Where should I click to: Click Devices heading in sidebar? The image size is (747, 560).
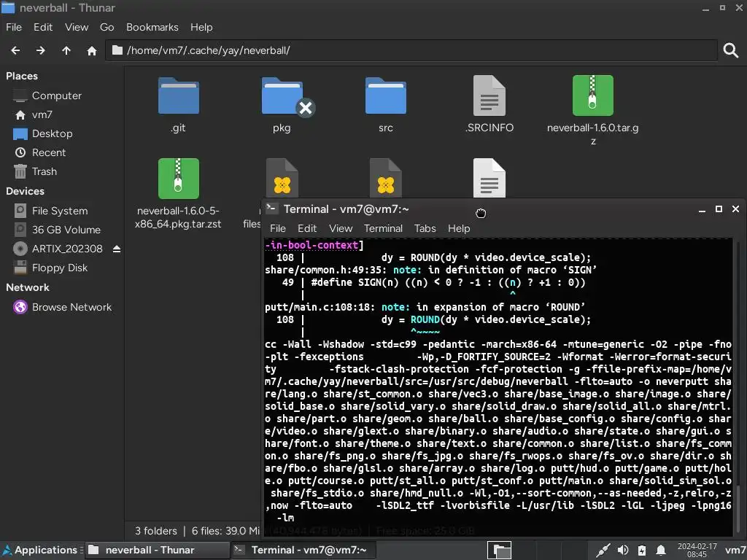click(x=25, y=191)
